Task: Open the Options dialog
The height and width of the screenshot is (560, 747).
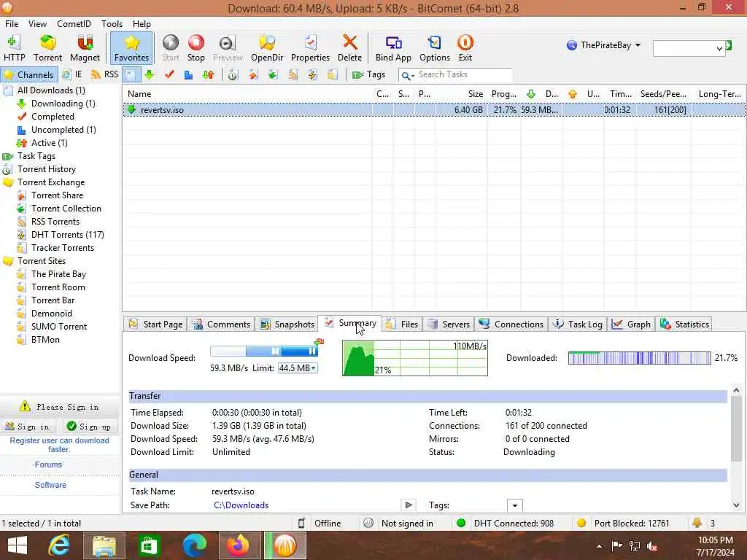Action: coord(435,48)
